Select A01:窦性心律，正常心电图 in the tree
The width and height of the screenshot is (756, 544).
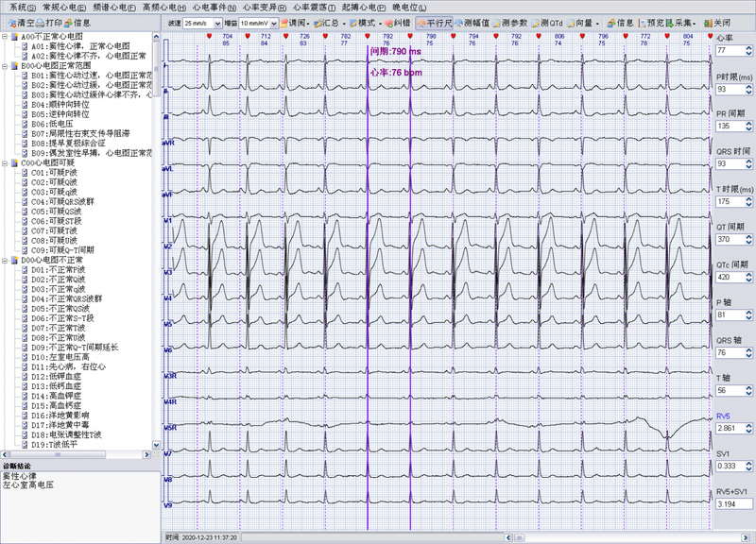click(x=80, y=46)
